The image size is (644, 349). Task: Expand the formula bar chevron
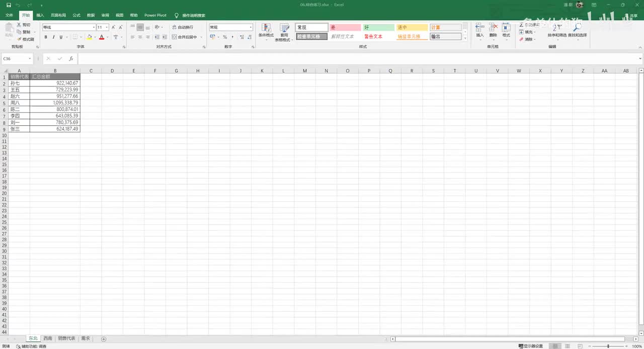click(x=640, y=59)
